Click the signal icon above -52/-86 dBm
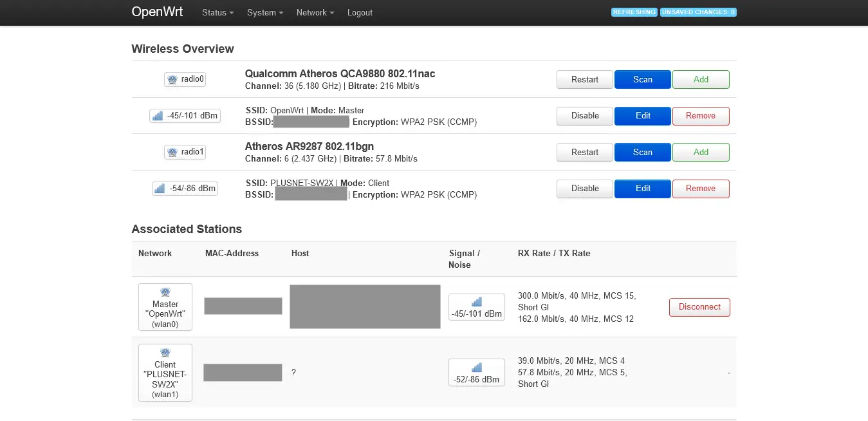The height and width of the screenshot is (421, 868). [477, 367]
